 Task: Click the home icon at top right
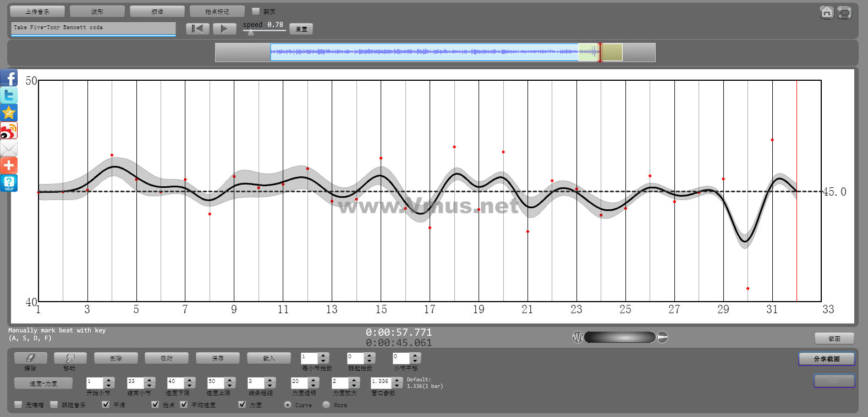coord(826,12)
